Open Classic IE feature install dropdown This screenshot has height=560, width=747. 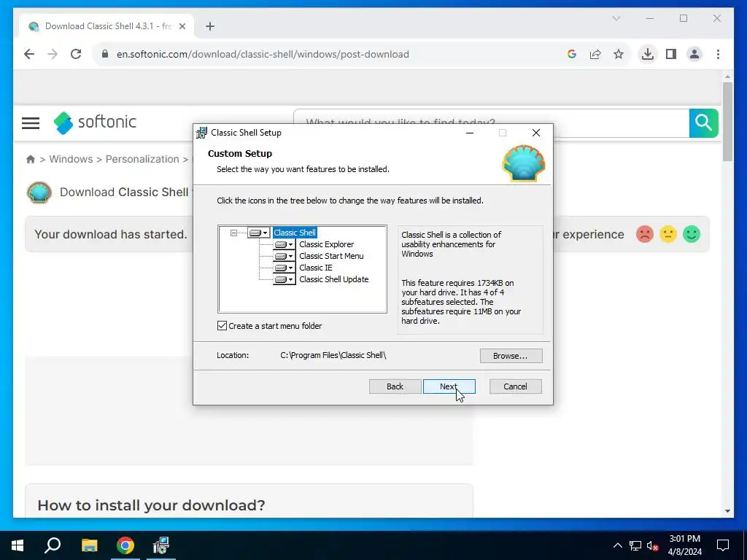(284, 268)
